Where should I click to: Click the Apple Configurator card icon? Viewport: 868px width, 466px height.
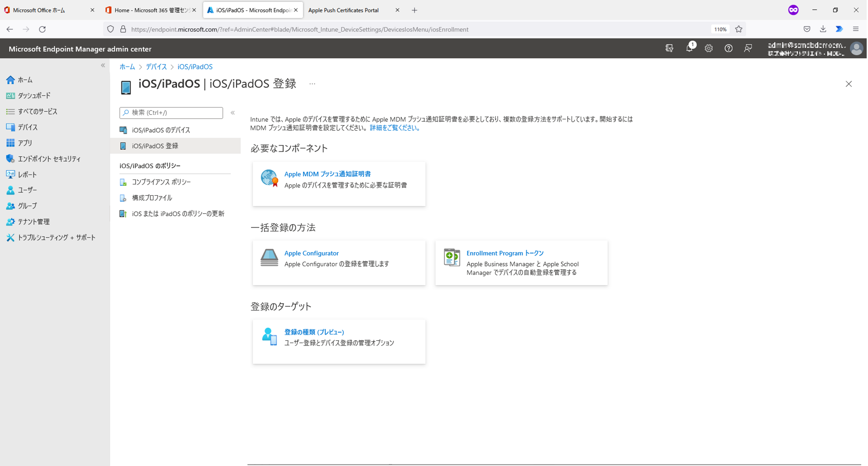click(269, 258)
